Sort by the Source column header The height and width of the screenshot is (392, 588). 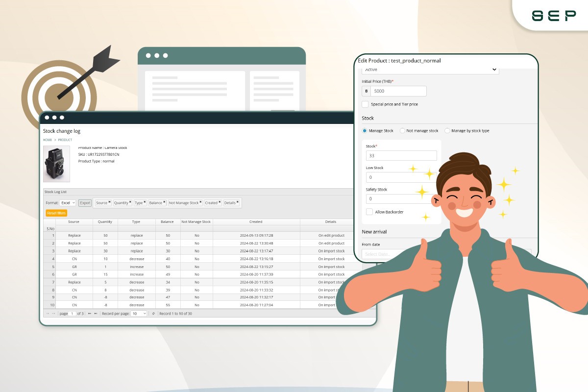pyautogui.click(x=74, y=222)
